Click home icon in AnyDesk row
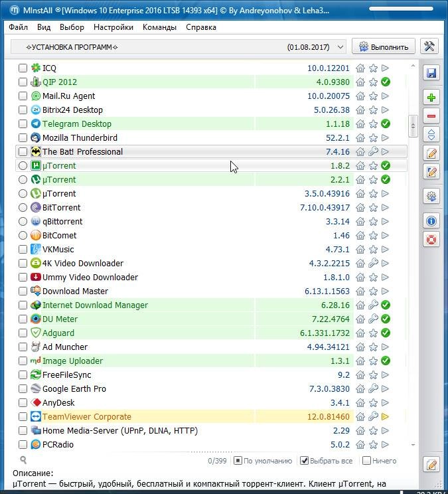 360,402
